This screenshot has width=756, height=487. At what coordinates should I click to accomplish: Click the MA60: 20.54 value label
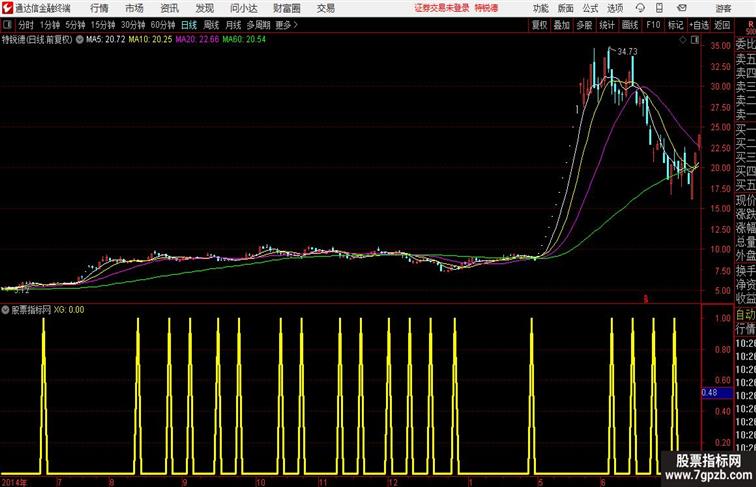pos(244,40)
